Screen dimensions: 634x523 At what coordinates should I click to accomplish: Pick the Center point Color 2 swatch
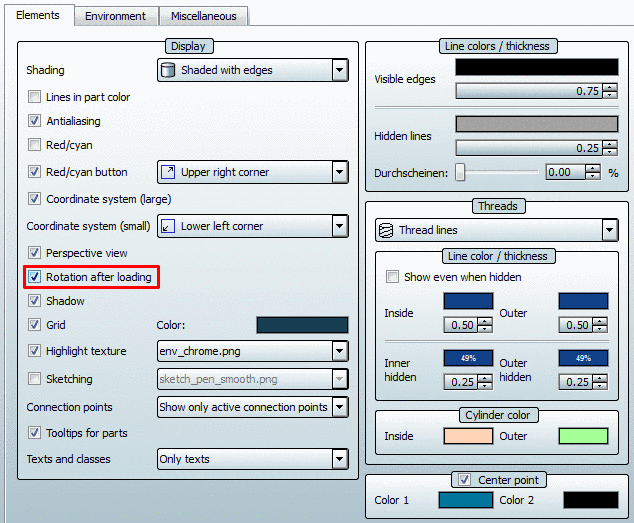point(591,500)
